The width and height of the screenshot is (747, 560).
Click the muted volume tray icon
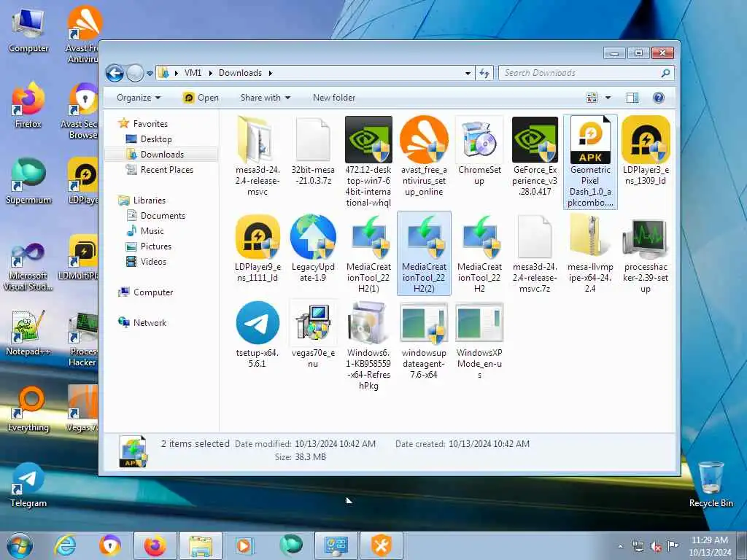click(x=656, y=546)
